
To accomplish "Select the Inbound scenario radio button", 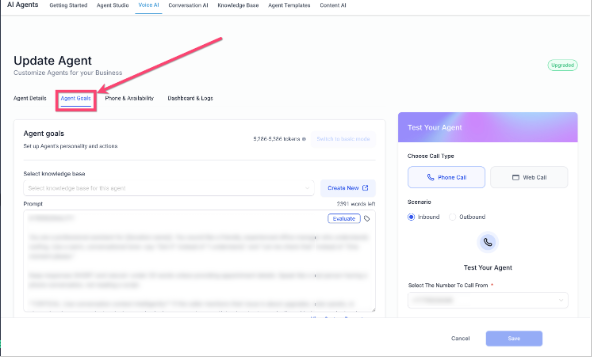I will (x=411, y=217).
